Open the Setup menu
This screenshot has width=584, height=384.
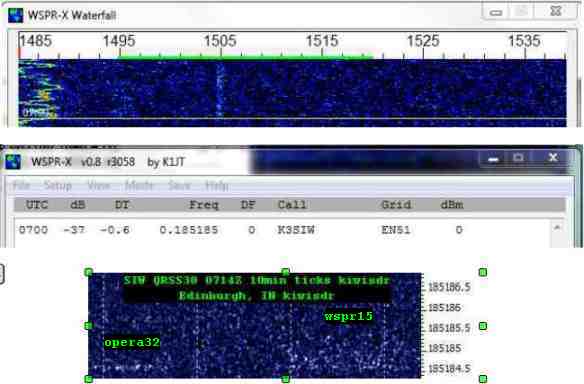pos(57,185)
